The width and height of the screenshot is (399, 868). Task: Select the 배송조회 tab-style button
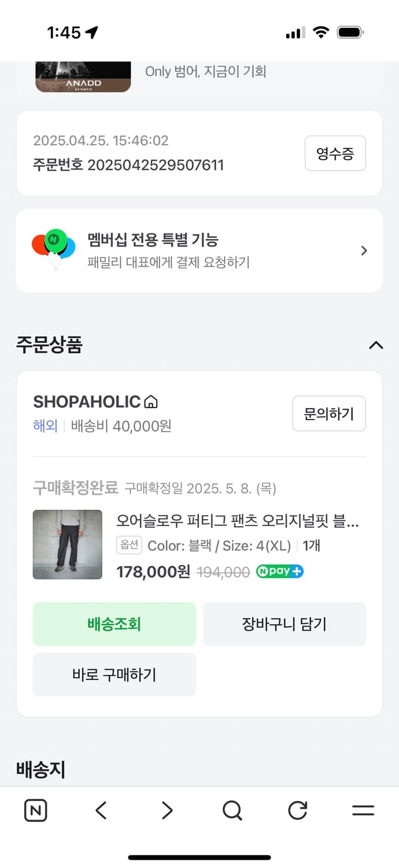pos(114,624)
